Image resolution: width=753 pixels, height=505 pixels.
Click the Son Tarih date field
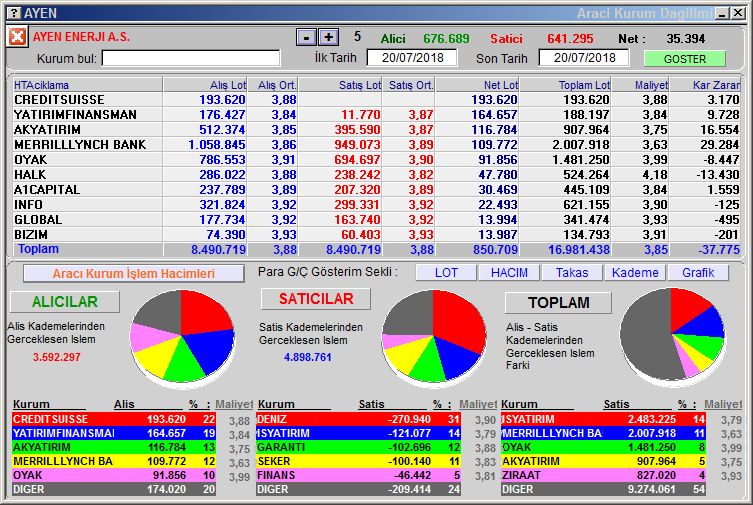pyautogui.click(x=584, y=58)
